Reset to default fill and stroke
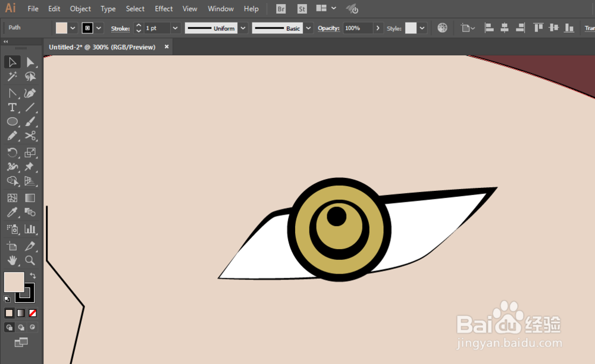This screenshot has width=595, height=364. point(7,299)
